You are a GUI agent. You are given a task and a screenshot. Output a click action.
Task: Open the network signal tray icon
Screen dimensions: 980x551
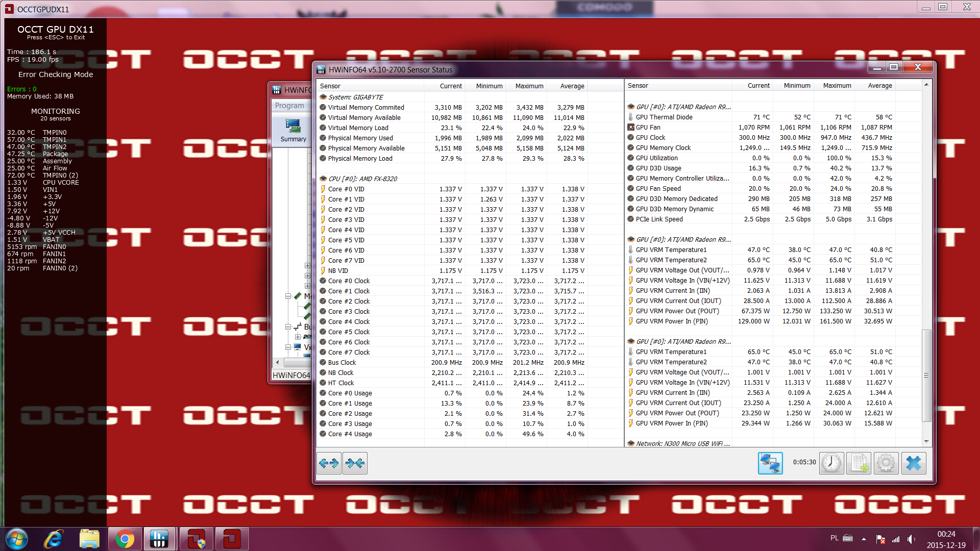point(896,539)
